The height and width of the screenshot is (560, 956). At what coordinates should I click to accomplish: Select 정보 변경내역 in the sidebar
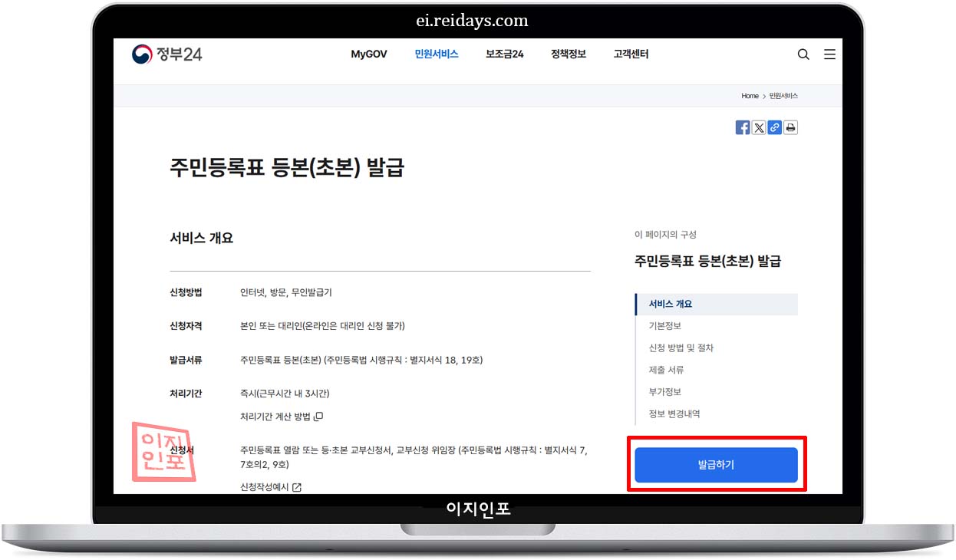coord(673,413)
